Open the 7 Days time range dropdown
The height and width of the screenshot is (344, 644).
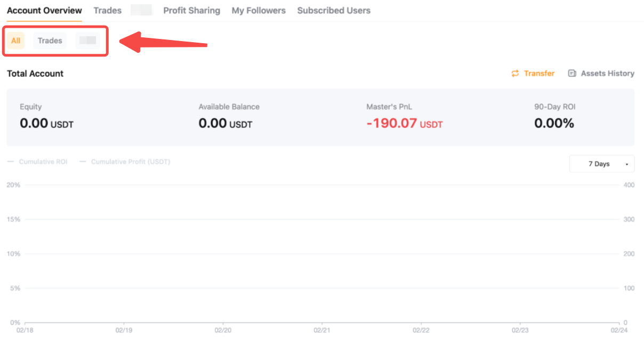[x=601, y=164]
